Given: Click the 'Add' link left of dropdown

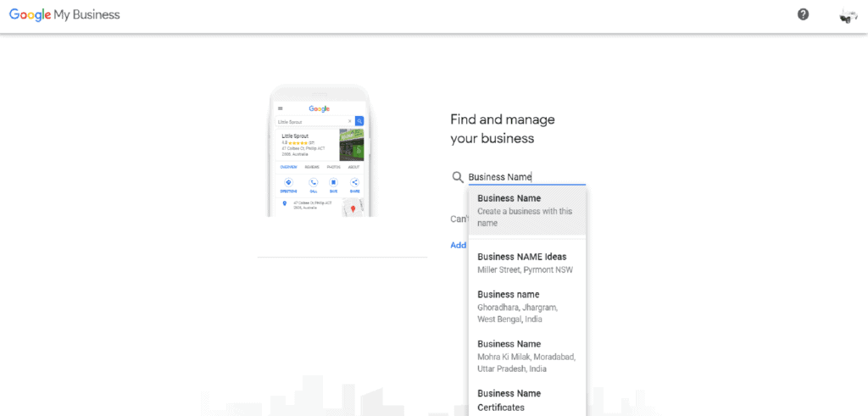Looking at the screenshot, I should 459,245.
